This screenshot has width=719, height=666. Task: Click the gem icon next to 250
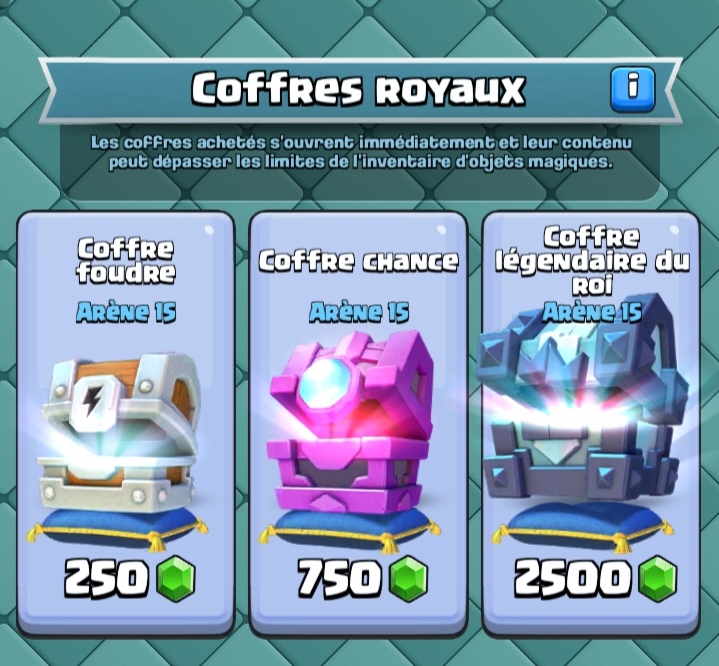point(176,578)
